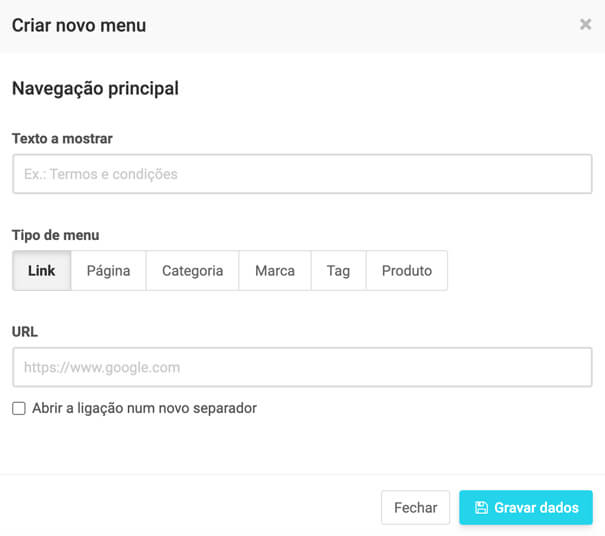Click the 'Abrir a ligação num novo separador' label
The image size is (605, 536).
(144, 408)
